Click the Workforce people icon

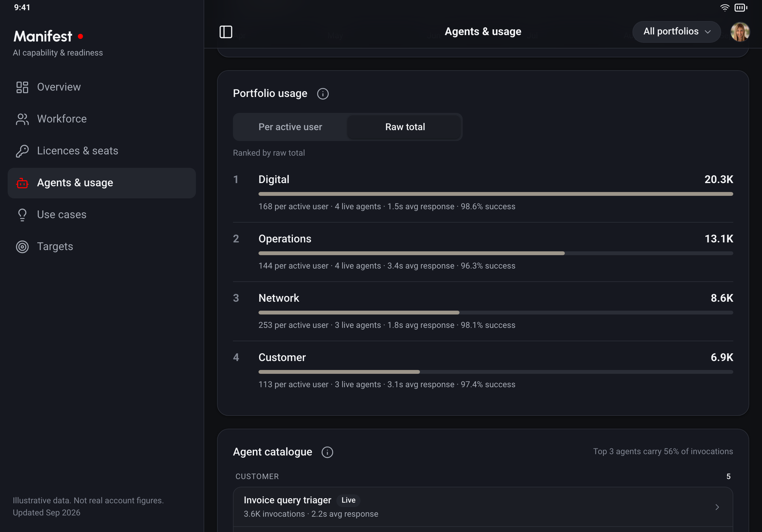click(22, 119)
